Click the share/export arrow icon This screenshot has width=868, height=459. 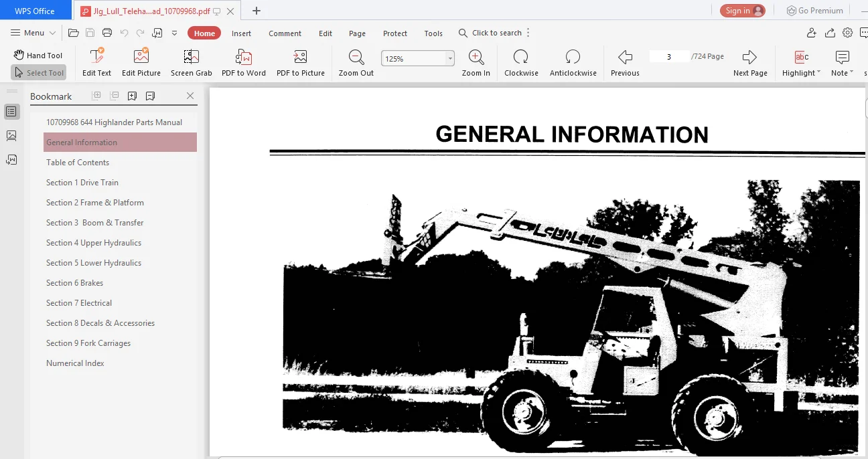tap(830, 33)
